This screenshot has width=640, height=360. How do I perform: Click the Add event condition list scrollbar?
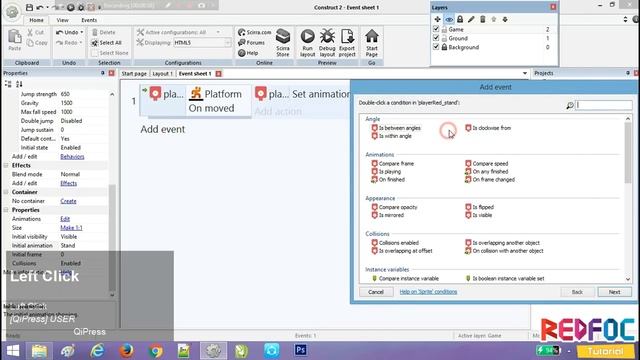point(628,154)
